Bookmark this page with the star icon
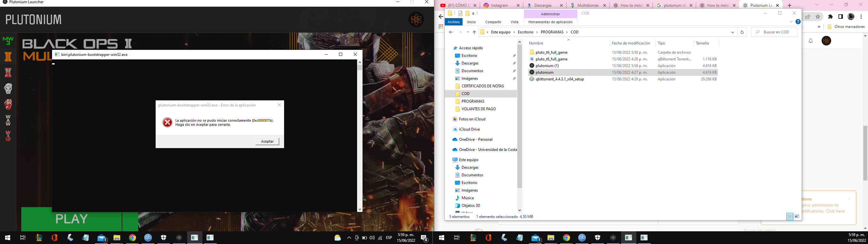Viewport: 868px width, 244px height. [818, 17]
